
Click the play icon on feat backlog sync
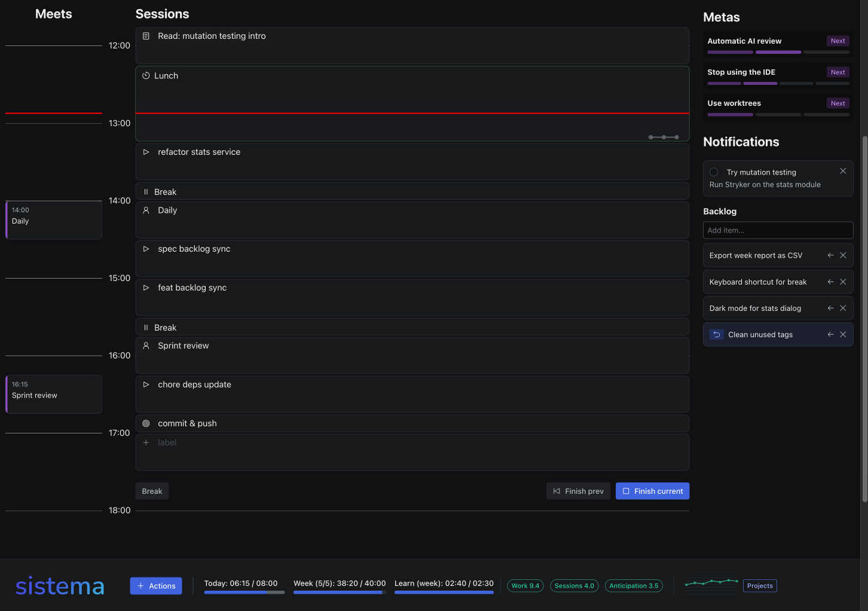pos(146,288)
